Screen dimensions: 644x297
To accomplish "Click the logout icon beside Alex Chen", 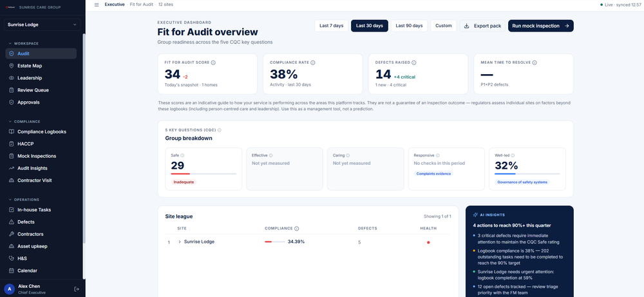I will 76,289.
